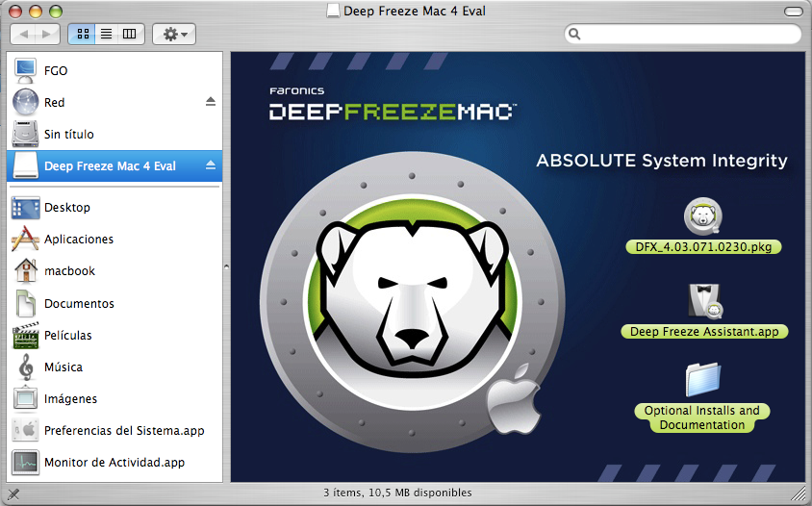Go back with the left arrow button
This screenshot has height=506, width=812.
(x=24, y=35)
